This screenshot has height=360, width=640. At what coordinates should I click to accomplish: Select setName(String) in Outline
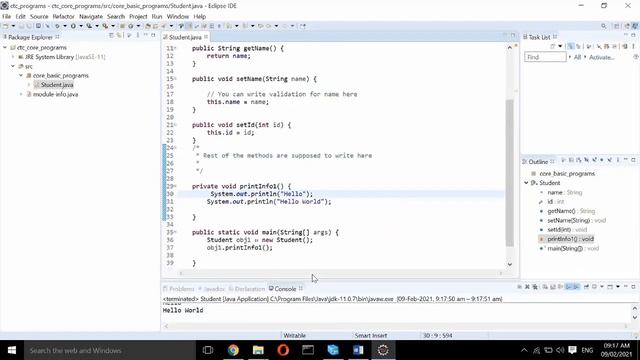[x=573, y=220]
